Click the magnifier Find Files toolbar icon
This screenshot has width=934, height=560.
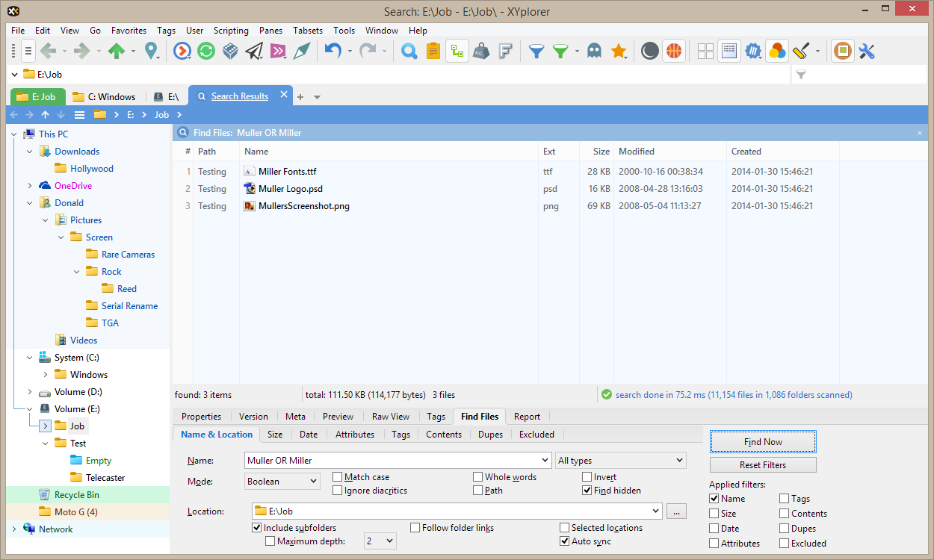click(x=409, y=51)
